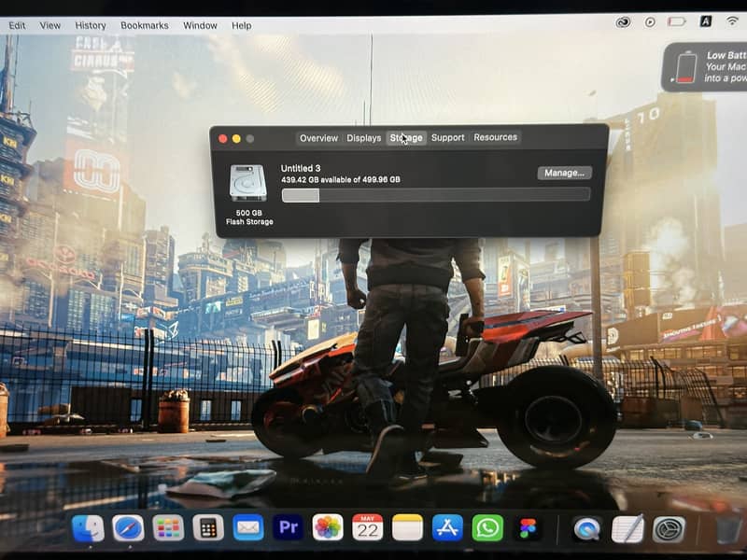Viewport: 747px width, 560px height.
Task: Launch Adobe Premiere Pro from the Dock
Action: [x=289, y=527]
